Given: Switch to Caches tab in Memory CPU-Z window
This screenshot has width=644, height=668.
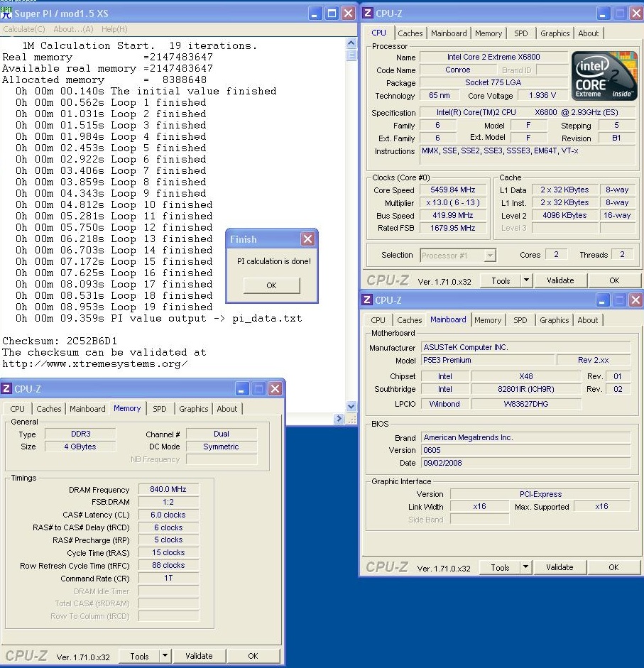Looking at the screenshot, I should click(x=48, y=409).
